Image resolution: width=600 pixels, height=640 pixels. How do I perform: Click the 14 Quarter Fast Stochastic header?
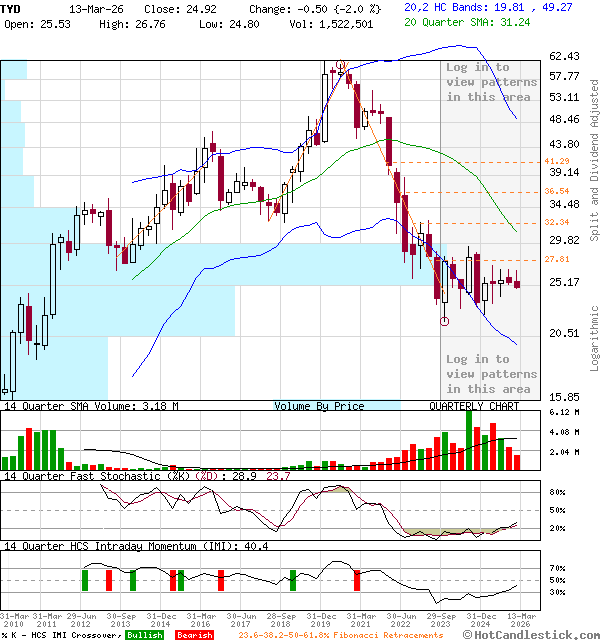click(110, 476)
